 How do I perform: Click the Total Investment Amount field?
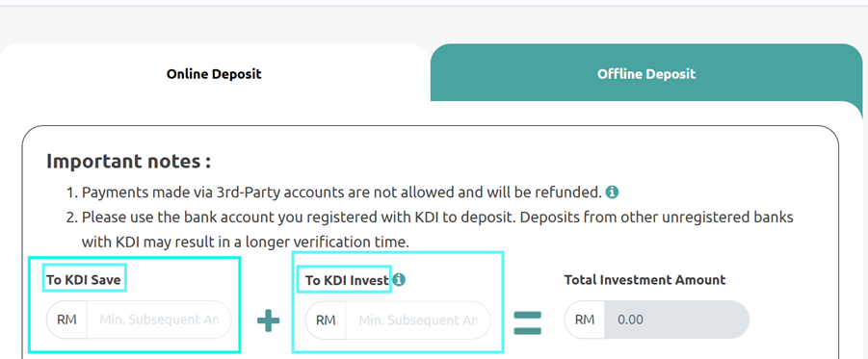(656, 320)
